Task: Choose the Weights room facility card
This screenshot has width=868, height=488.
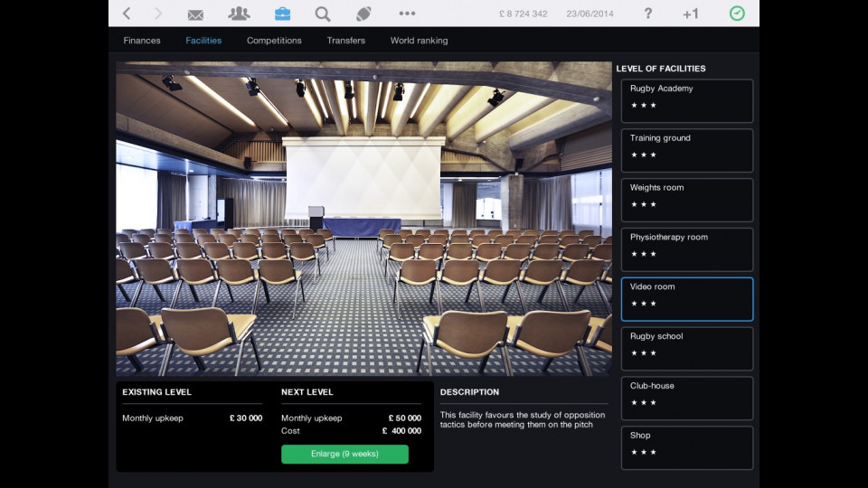Action: (x=686, y=200)
